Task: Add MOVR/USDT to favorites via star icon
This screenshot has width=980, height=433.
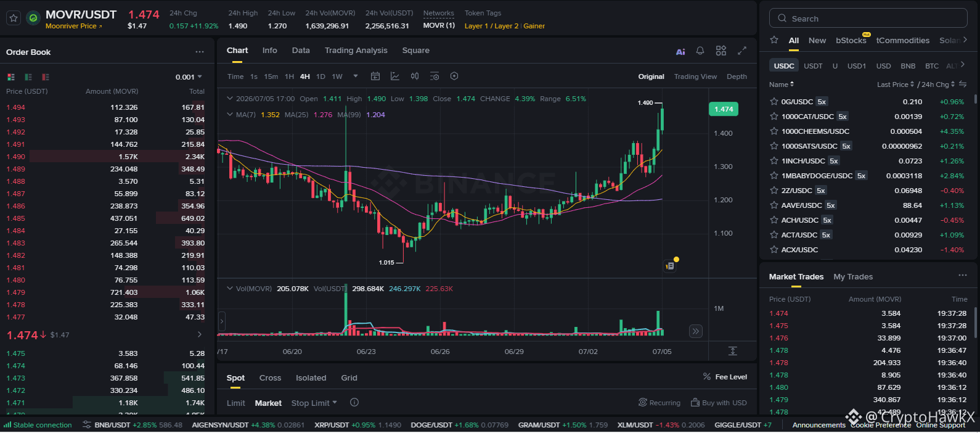Action: click(14, 19)
